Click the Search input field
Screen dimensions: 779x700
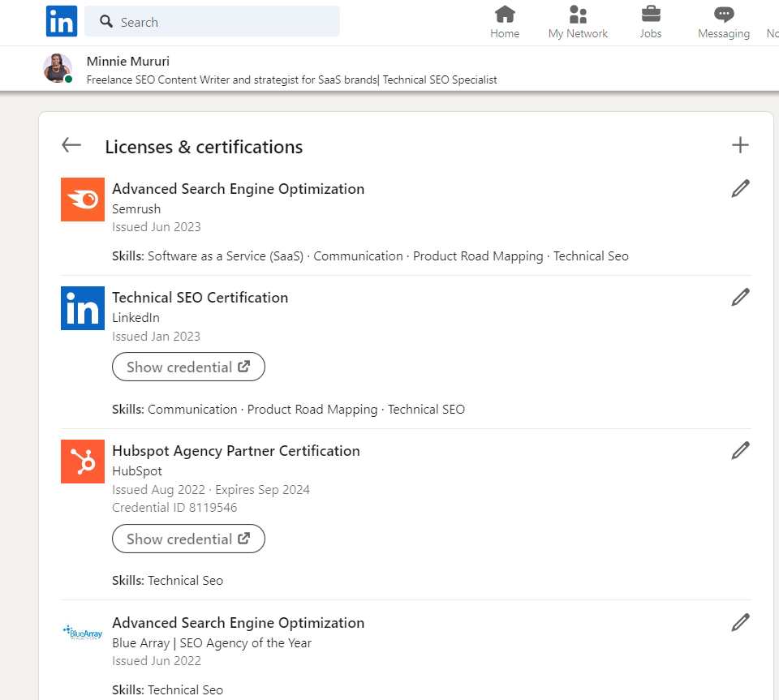click(212, 21)
